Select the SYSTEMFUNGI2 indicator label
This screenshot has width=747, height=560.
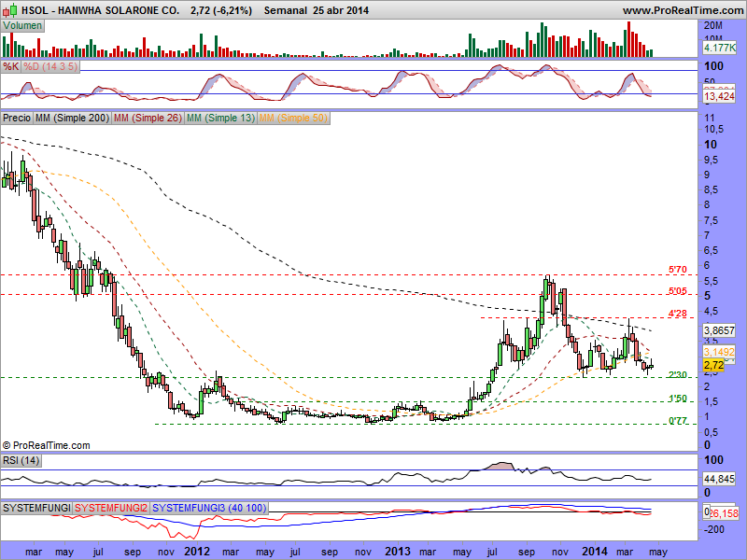(111, 508)
